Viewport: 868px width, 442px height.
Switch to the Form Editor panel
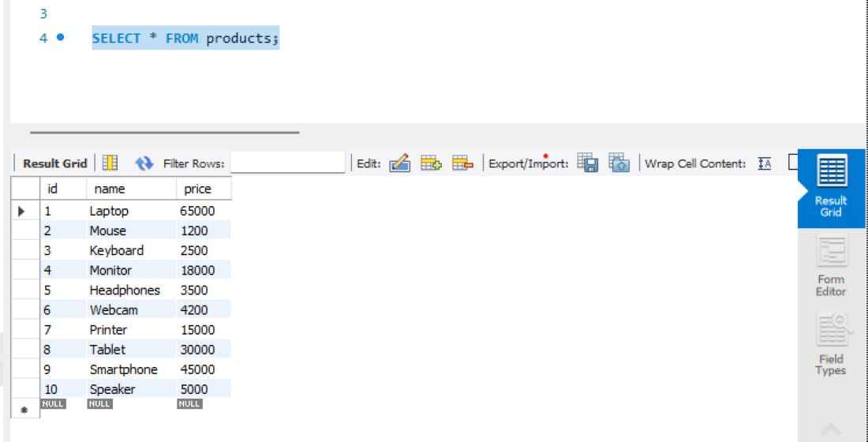tap(831, 267)
